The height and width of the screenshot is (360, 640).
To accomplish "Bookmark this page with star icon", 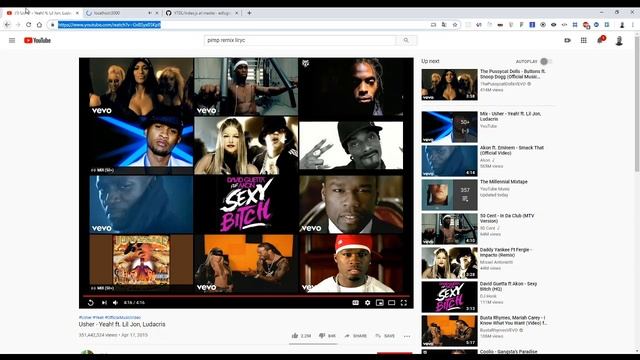I will (455, 25).
